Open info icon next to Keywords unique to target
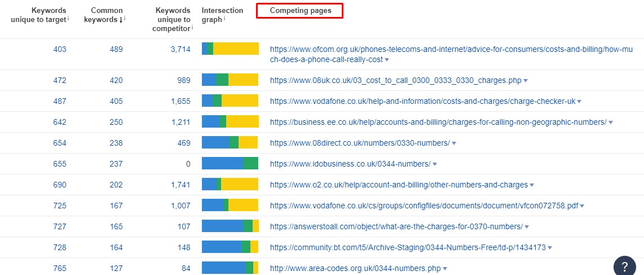The width and height of the screenshot is (644, 275). (x=68, y=19)
